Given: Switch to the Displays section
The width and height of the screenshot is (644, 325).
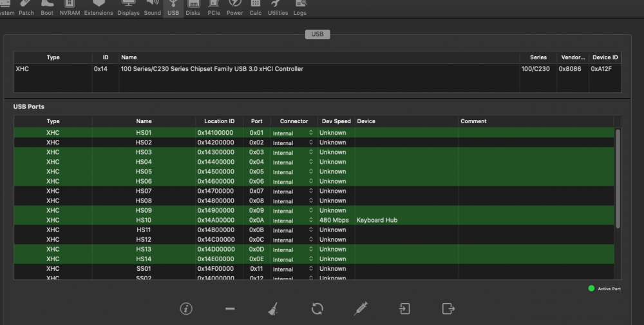Looking at the screenshot, I should pos(128,8).
